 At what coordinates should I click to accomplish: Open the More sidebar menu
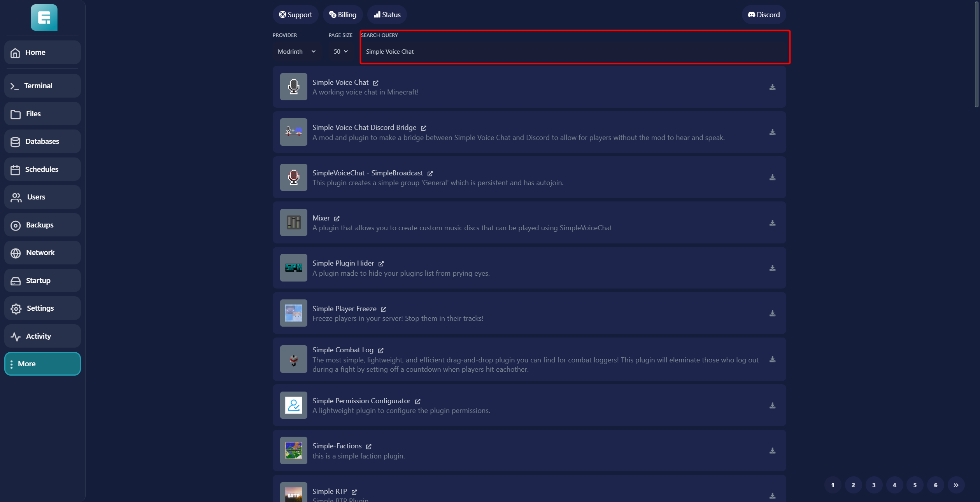coord(42,364)
